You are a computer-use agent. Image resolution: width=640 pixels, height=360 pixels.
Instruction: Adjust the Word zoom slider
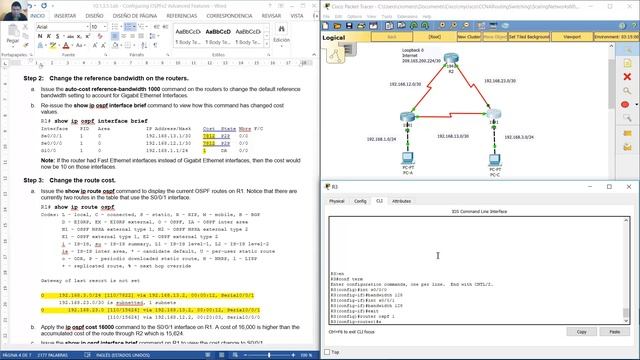click(x=269, y=355)
